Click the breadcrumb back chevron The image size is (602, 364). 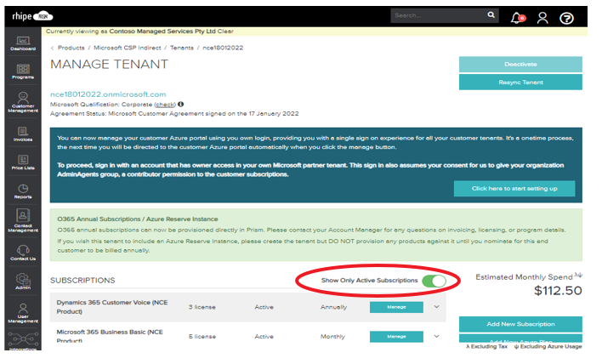pyautogui.click(x=52, y=48)
